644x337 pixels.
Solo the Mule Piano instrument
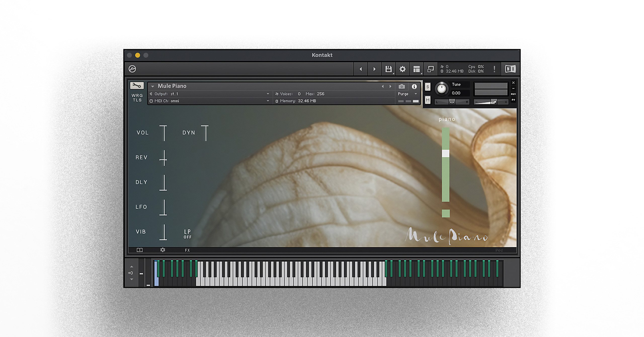(428, 87)
